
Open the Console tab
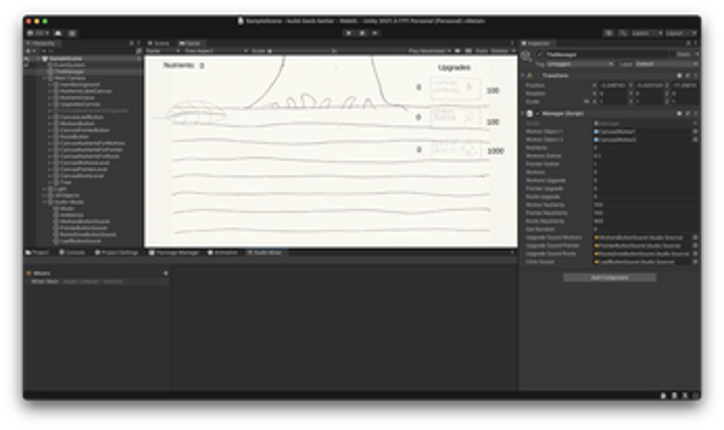(x=72, y=253)
